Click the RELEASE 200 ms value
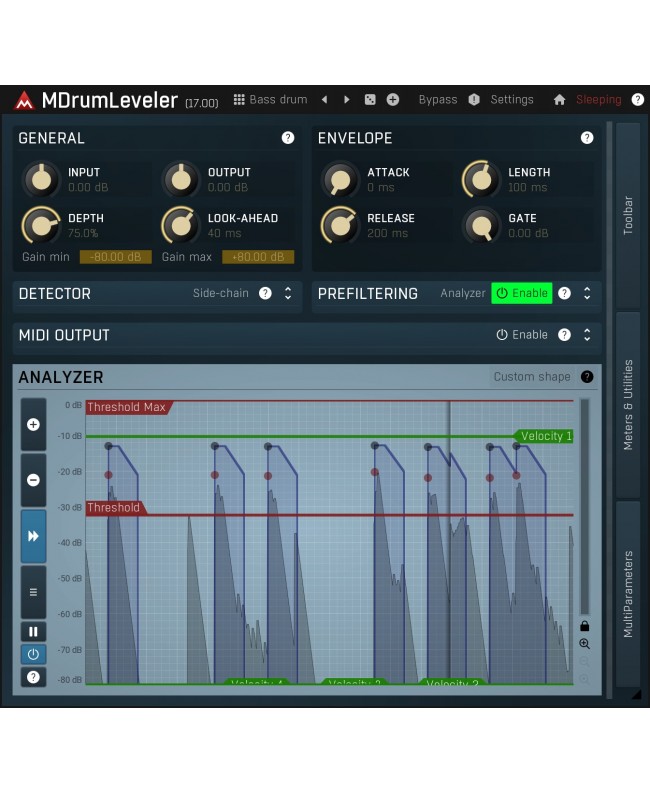The height and width of the screenshot is (794, 650). coord(387,233)
